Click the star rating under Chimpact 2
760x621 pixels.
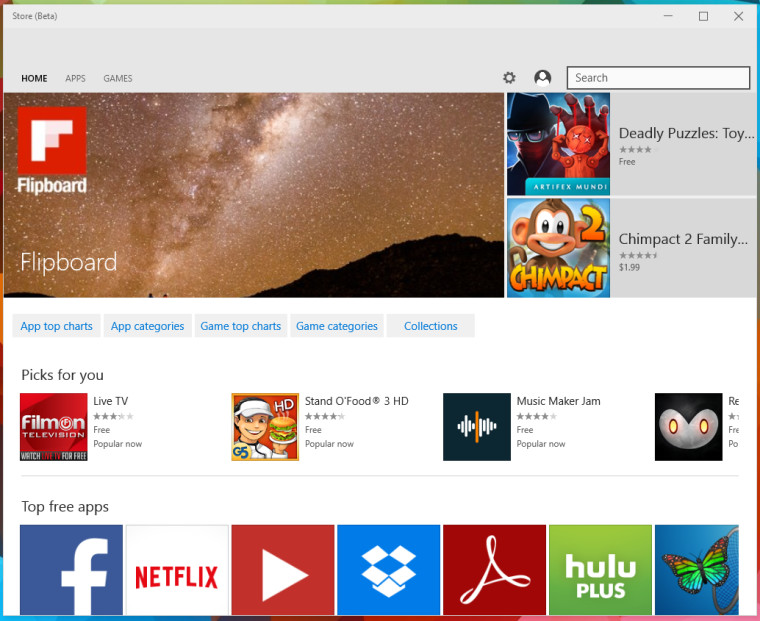pos(638,255)
